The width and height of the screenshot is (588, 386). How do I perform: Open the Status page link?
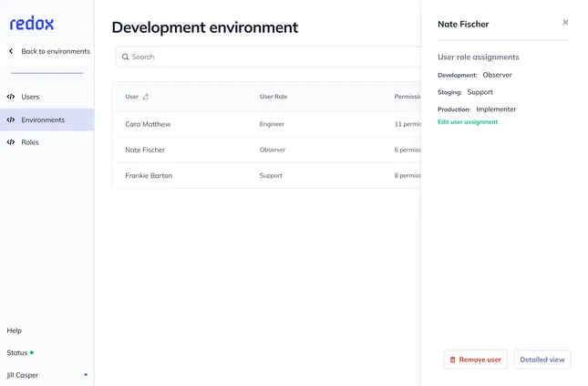pyautogui.click(x=17, y=353)
